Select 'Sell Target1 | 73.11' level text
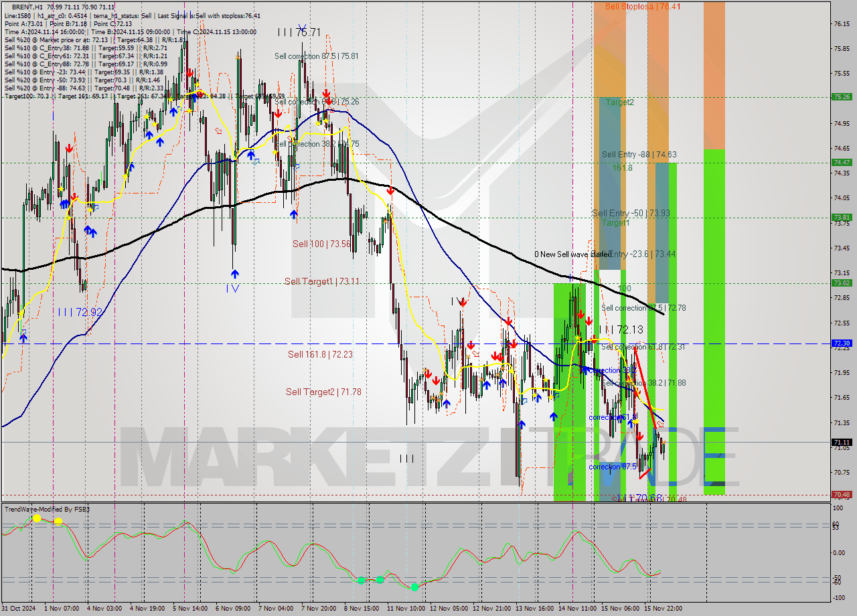Viewport: 857px width, 616px height. (x=322, y=281)
